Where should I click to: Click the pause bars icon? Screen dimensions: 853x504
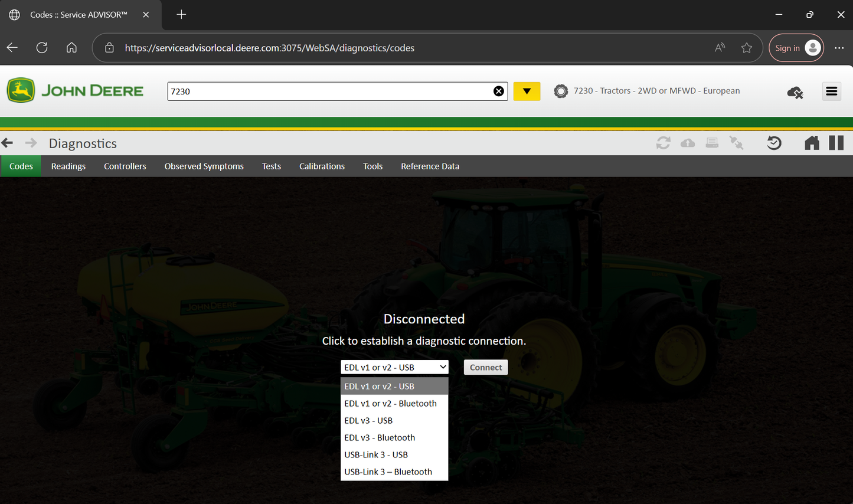click(x=836, y=143)
